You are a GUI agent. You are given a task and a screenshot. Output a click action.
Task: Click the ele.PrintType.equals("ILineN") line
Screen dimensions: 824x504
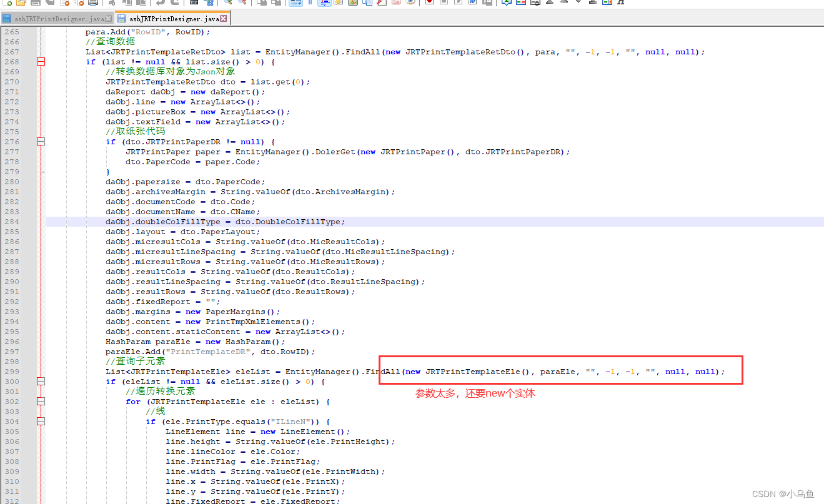pos(238,422)
